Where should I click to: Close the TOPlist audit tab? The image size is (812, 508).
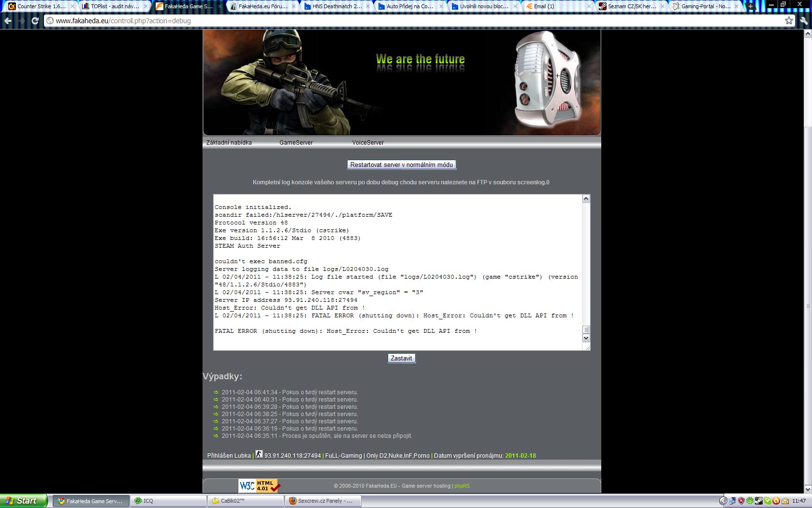pyautogui.click(x=146, y=6)
